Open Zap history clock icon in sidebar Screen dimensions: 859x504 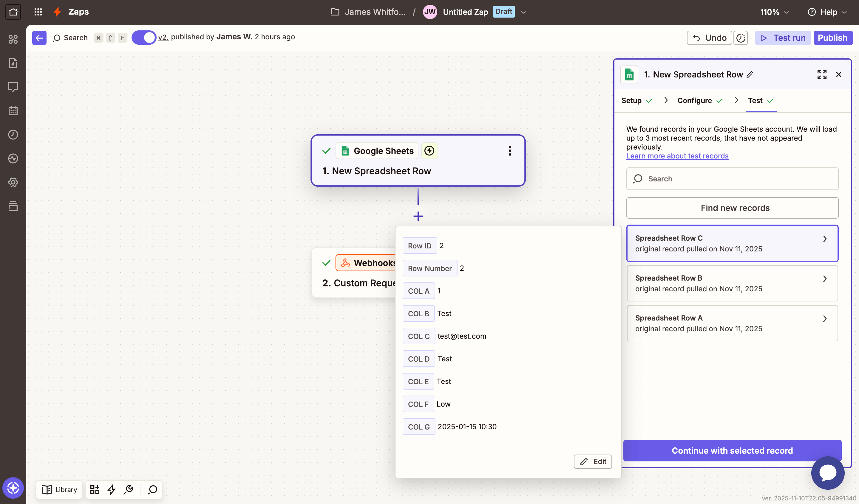(13, 135)
